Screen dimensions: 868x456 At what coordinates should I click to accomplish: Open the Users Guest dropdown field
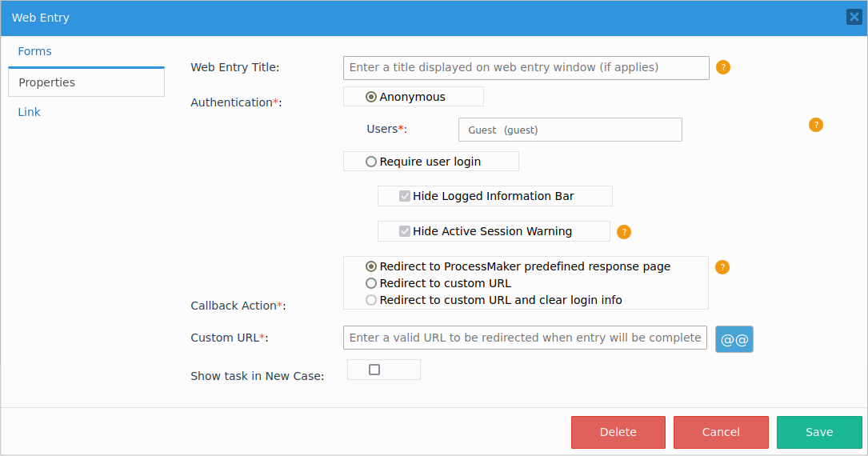click(x=570, y=130)
